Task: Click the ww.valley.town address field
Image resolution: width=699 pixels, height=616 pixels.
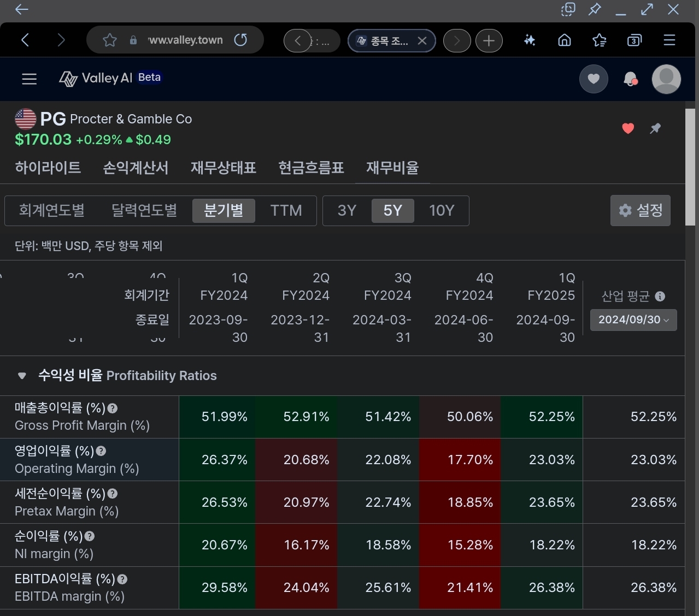Action: point(185,40)
